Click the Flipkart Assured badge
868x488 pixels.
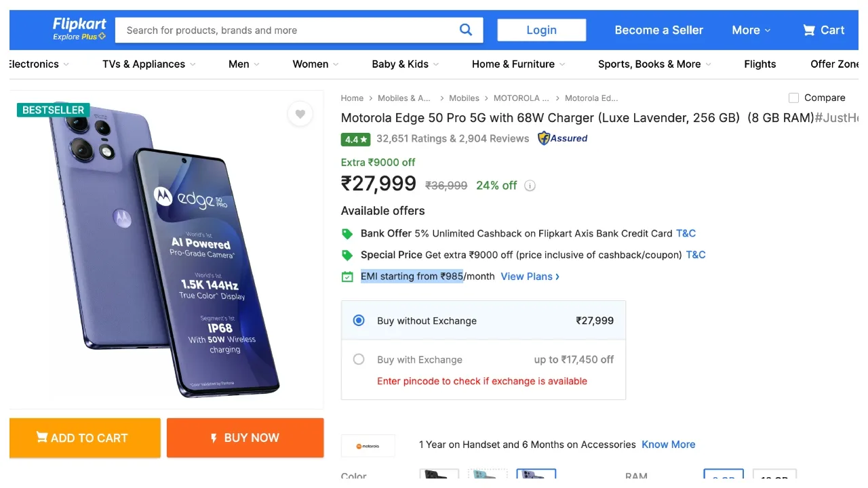(x=562, y=138)
